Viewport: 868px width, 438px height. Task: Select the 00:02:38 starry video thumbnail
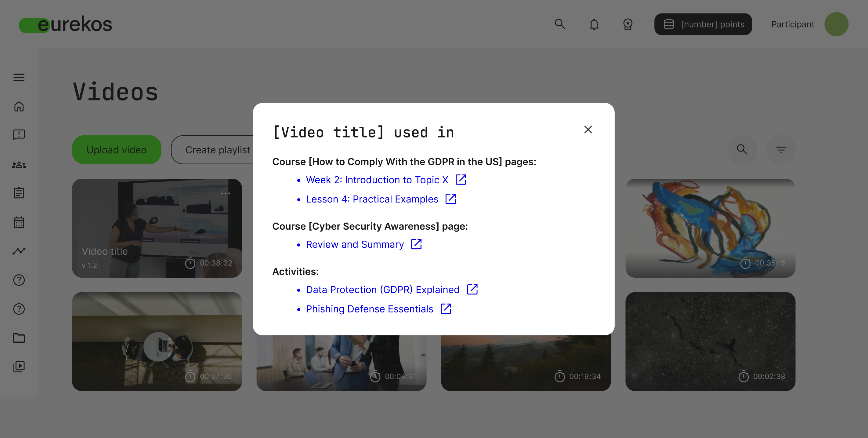point(710,341)
